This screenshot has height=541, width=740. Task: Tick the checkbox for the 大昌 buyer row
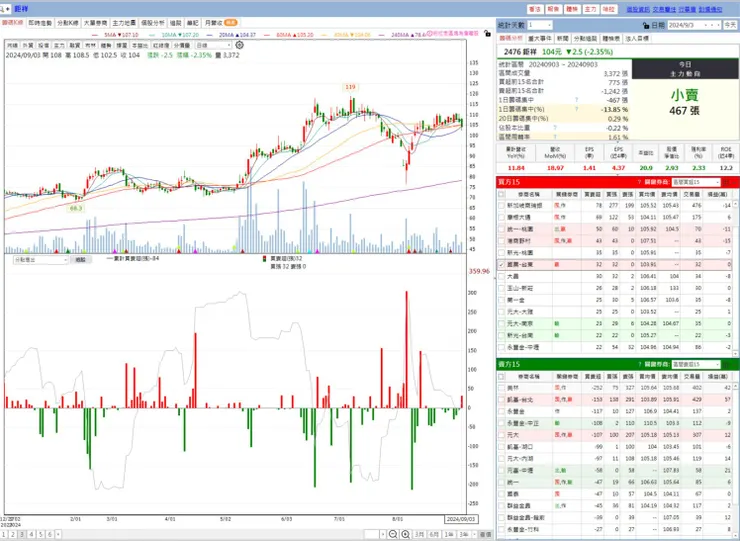501,276
